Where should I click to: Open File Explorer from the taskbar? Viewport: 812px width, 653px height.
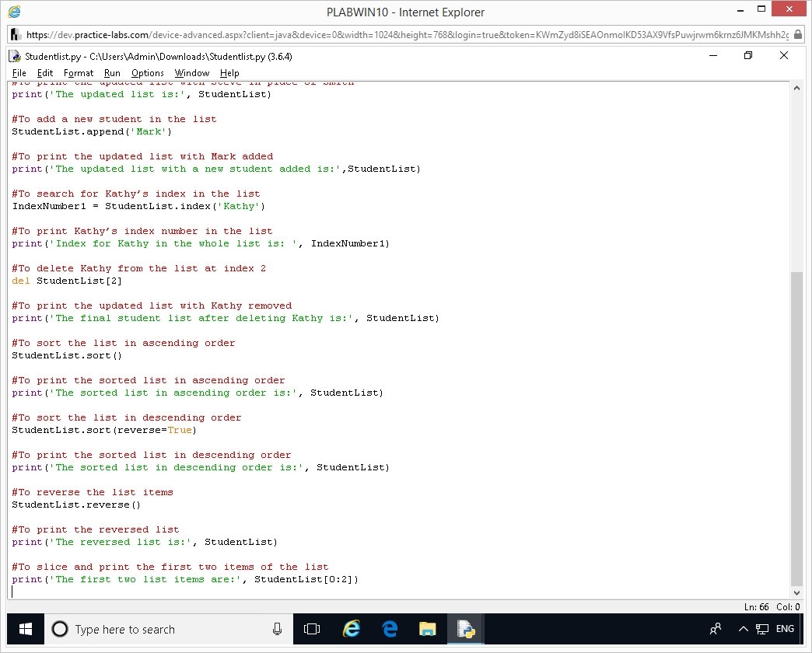(x=428, y=629)
